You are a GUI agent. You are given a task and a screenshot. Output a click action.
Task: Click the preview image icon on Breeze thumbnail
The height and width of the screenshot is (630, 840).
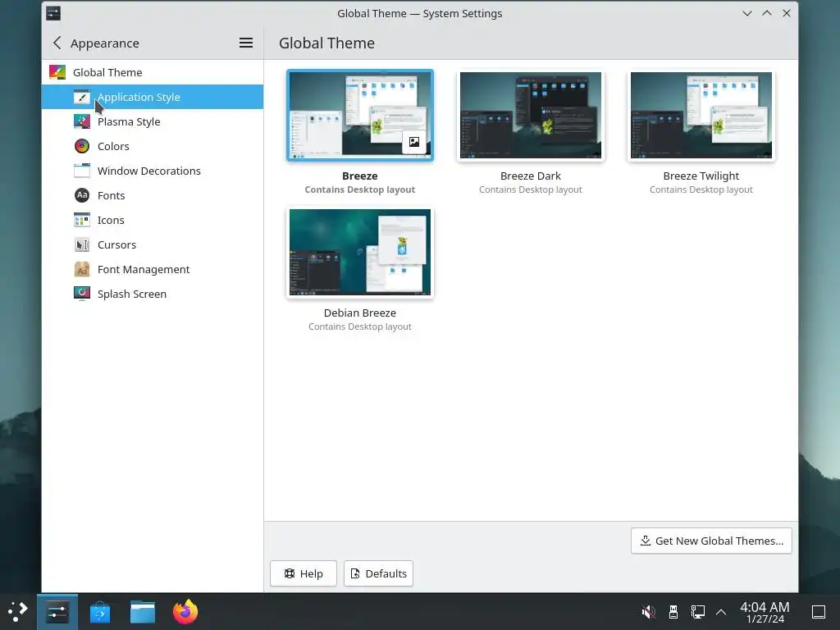coord(414,142)
